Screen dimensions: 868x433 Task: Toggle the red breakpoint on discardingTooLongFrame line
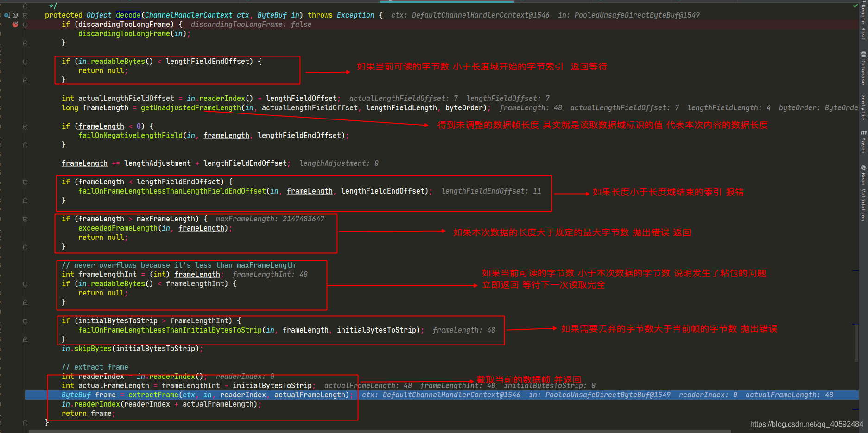(15, 25)
